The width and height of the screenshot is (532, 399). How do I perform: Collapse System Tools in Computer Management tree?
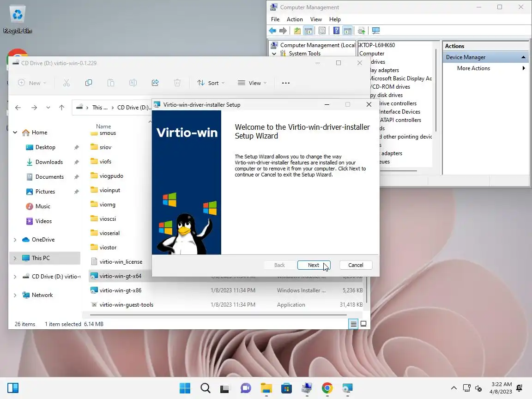274,54
